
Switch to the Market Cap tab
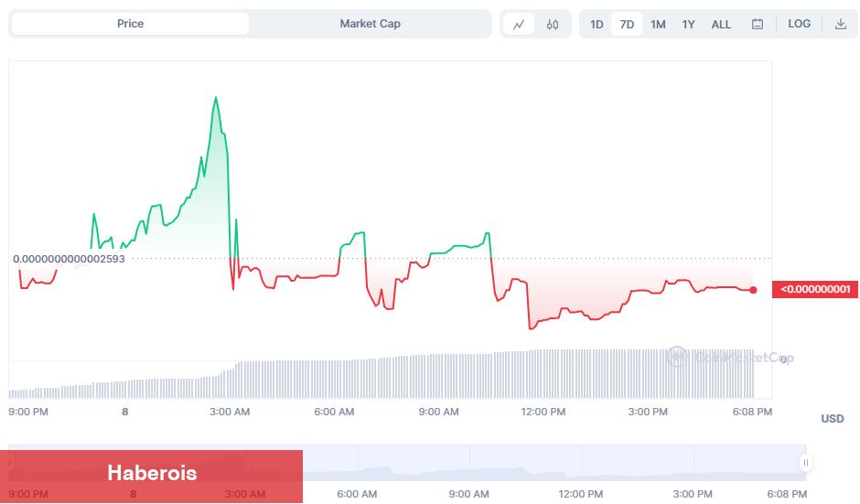click(x=370, y=24)
